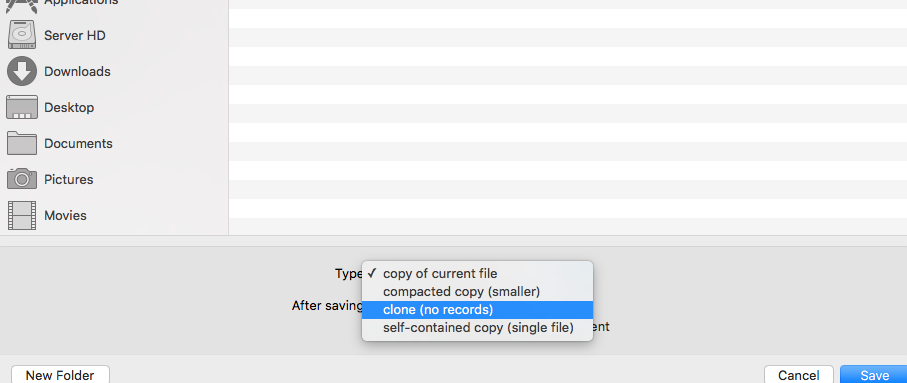Click the Desktop screen icon in the sidebar
907x383 pixels.
[22, 107]
